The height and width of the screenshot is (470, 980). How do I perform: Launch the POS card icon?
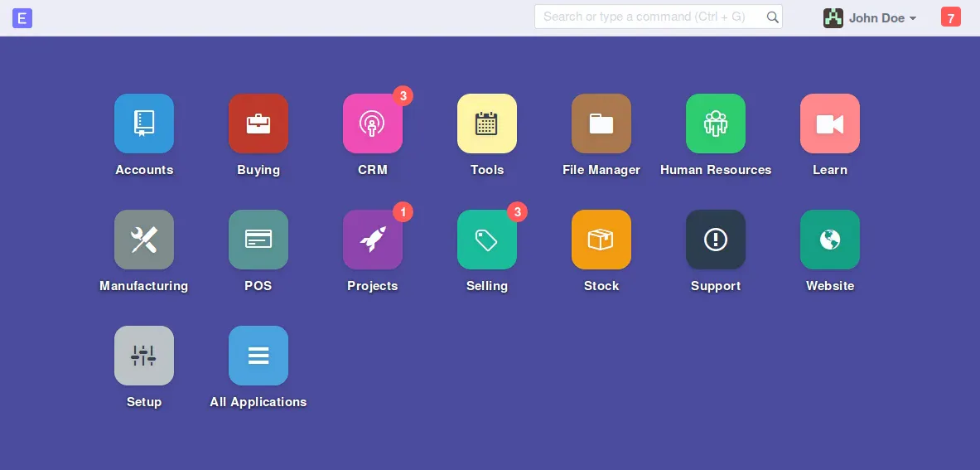258,240
